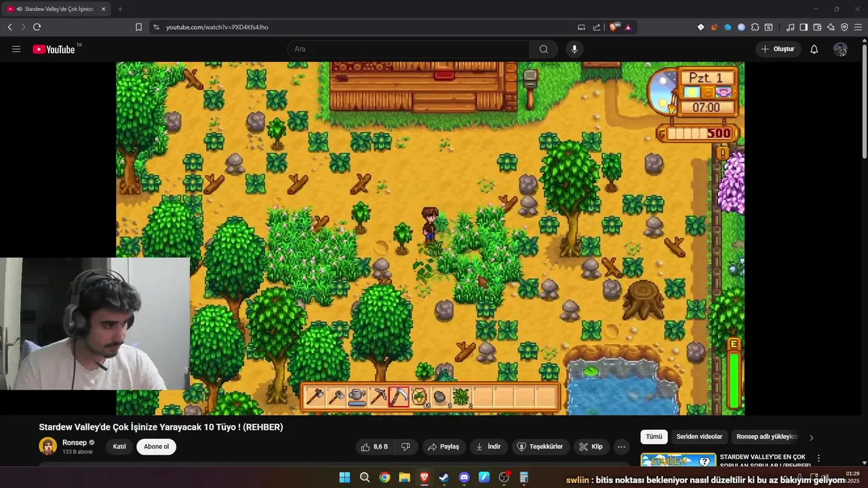
Task: Click the Paylaş share button
Action: pyautogui.click(x=443, y=447)
